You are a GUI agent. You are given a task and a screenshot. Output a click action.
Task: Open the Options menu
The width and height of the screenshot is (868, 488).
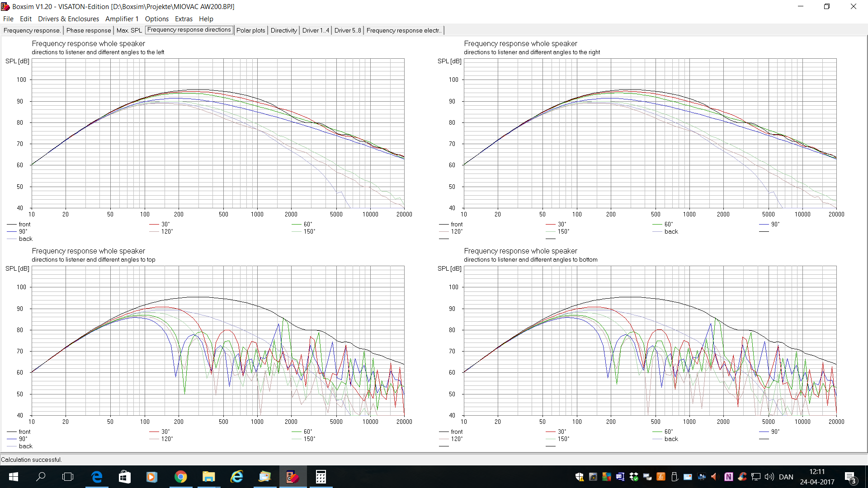point(156,19)
